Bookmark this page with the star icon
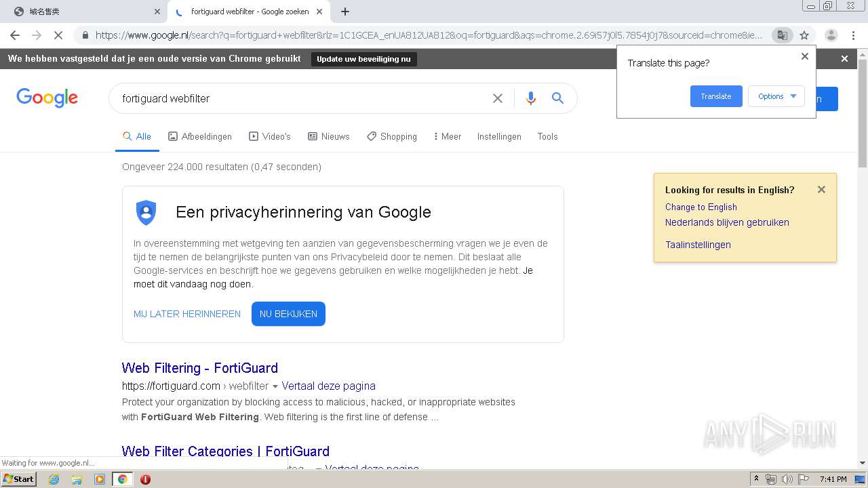Screen dimensions: 868x488 click(804, 35)
